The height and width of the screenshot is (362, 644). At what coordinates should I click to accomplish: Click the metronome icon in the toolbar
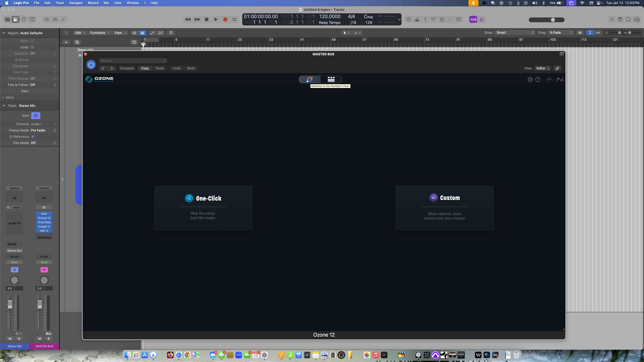(481, 19)
